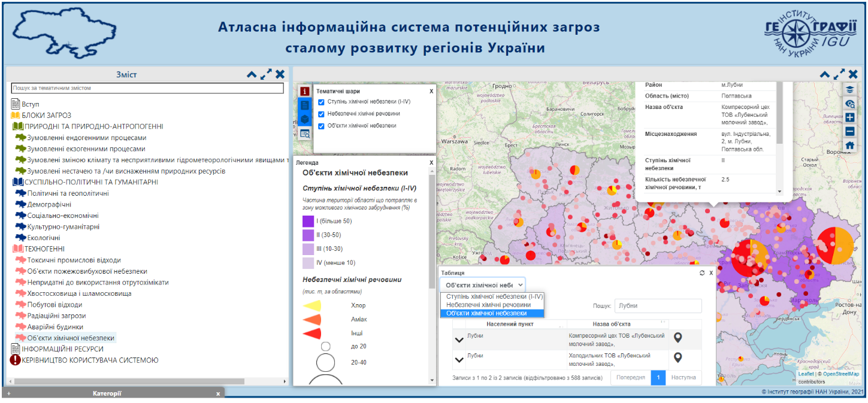Image resolution: width=868 pixels, height=403 pixels.
Task: Uncheck Ступінь хімічної небезпеки (I-IV) layer
Action: pyautogui.click(x=322, y=102)
